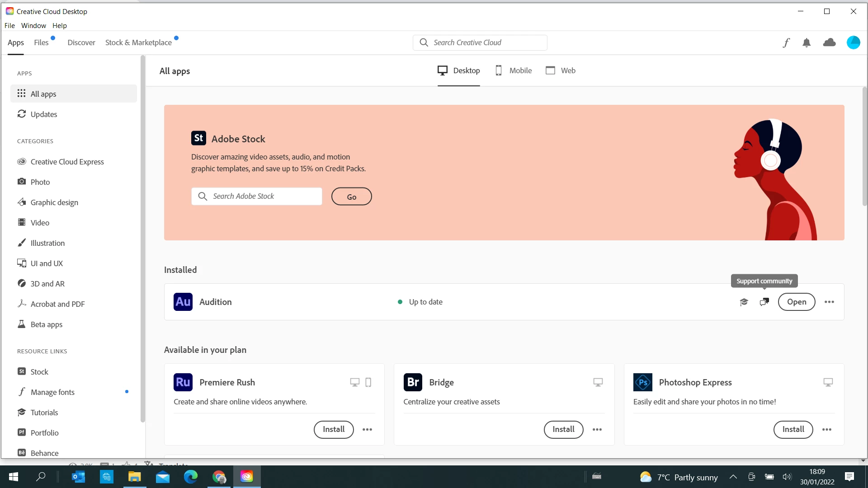This screenshot has width=868, height=488.
Task: Expand Premiere Rush more options ellipsis
Action: (x=367, y=429)
